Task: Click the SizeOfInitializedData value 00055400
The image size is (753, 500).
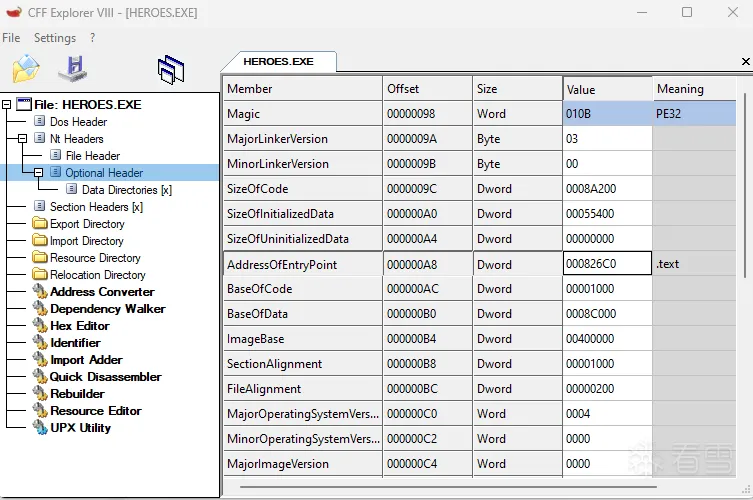Action: tap(607, 213)
